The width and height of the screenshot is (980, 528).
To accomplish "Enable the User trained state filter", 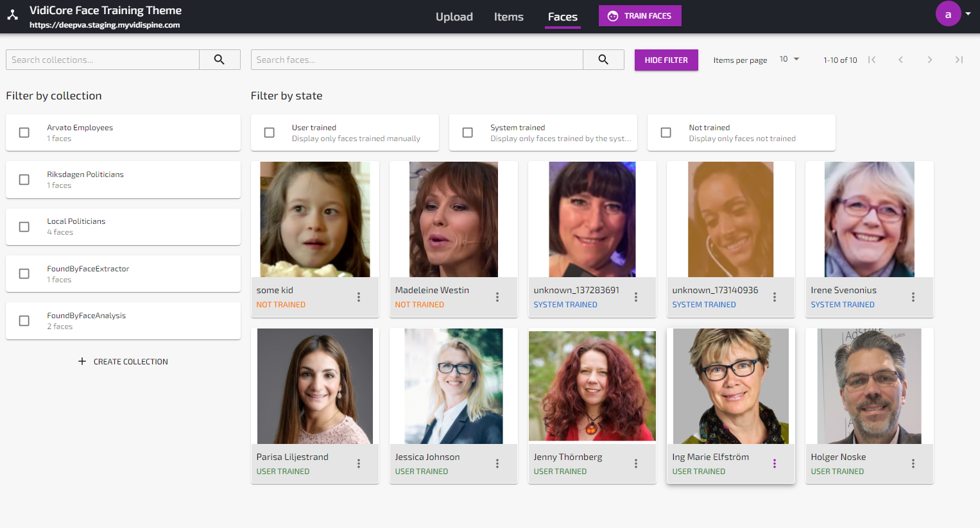I will (x=270, y=132).
